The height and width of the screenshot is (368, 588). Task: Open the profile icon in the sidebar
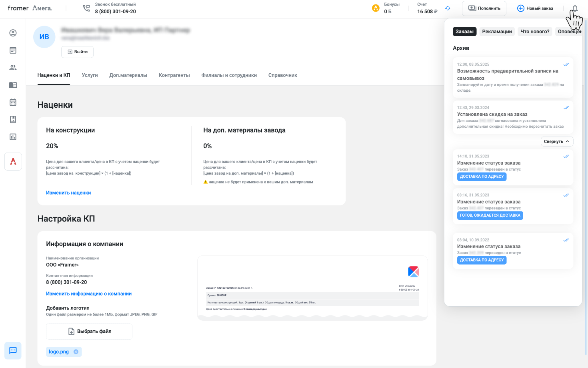(13, 33)
